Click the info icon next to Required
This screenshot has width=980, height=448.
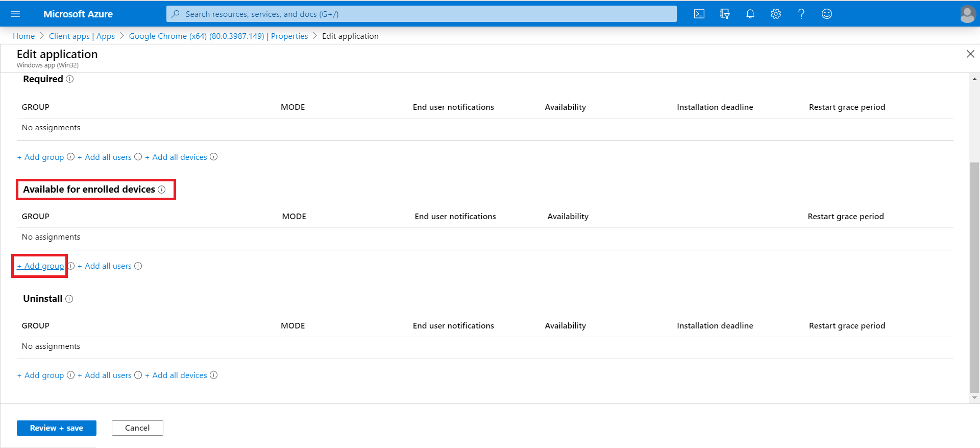(70, 79)
